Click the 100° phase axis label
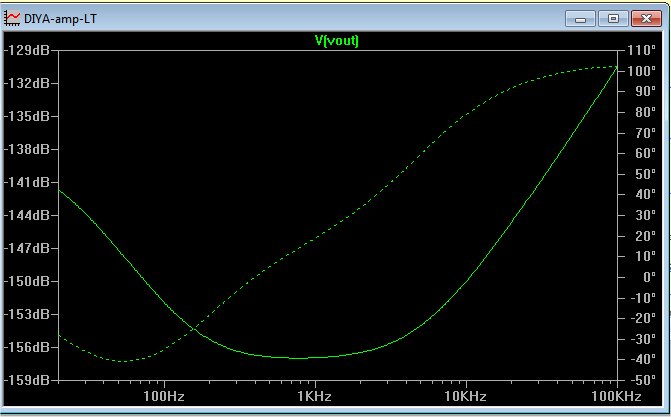 click(641, 71)
